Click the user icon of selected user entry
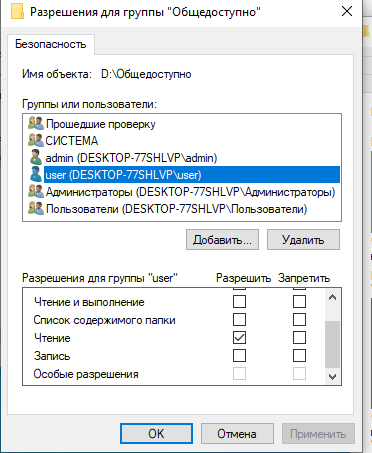Viewport: 372px width, 453px height. point(36,174)
